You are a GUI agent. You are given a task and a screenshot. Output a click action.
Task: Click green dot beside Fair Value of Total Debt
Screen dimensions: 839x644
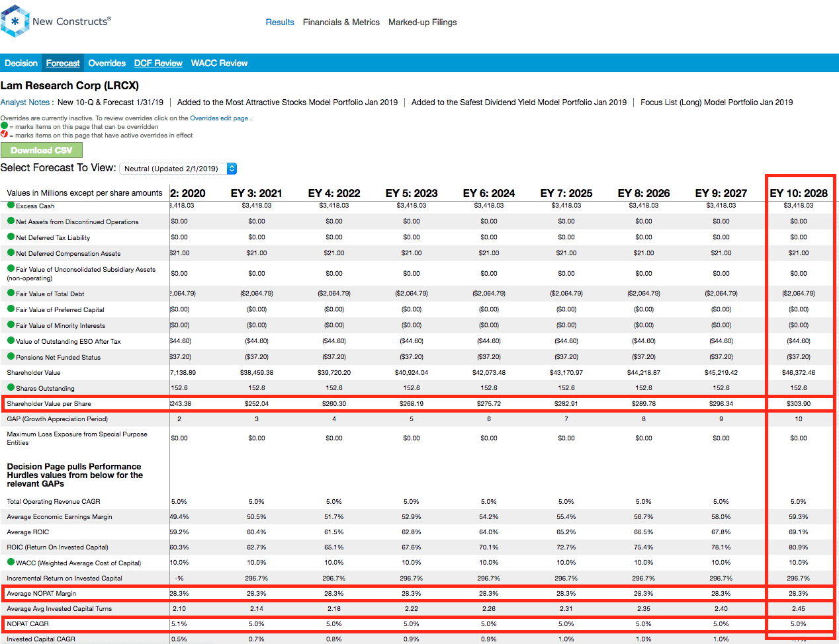tap(11, 293)
